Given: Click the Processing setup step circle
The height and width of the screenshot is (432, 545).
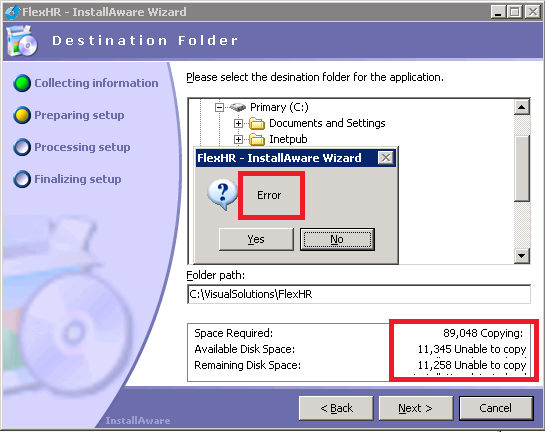Looking at the screenshot, I should [x=22, y=147].
